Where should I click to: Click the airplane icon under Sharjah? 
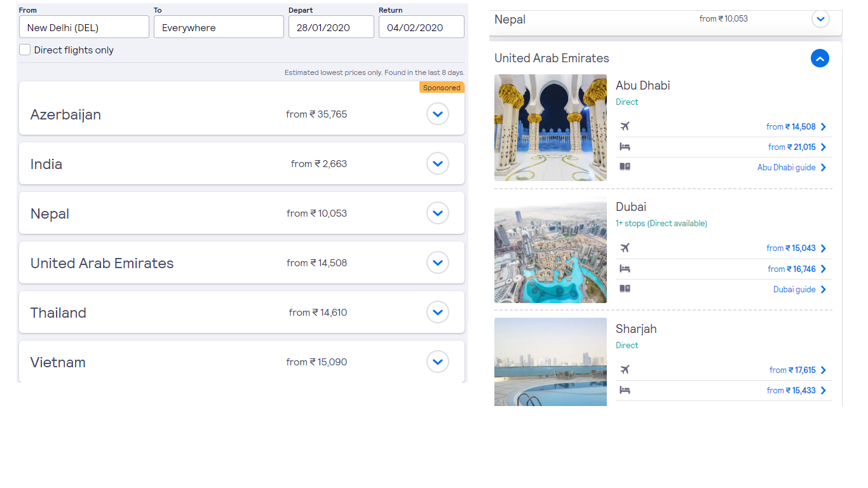625,369
